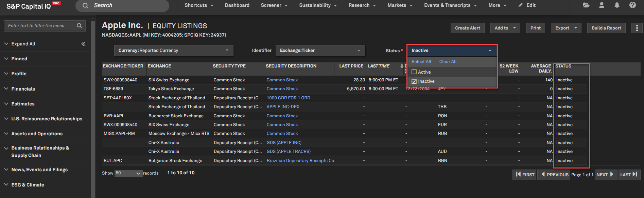Open the notifications bell icon
This screenshot has height=198, width=644.
click(x=617, y=5)
